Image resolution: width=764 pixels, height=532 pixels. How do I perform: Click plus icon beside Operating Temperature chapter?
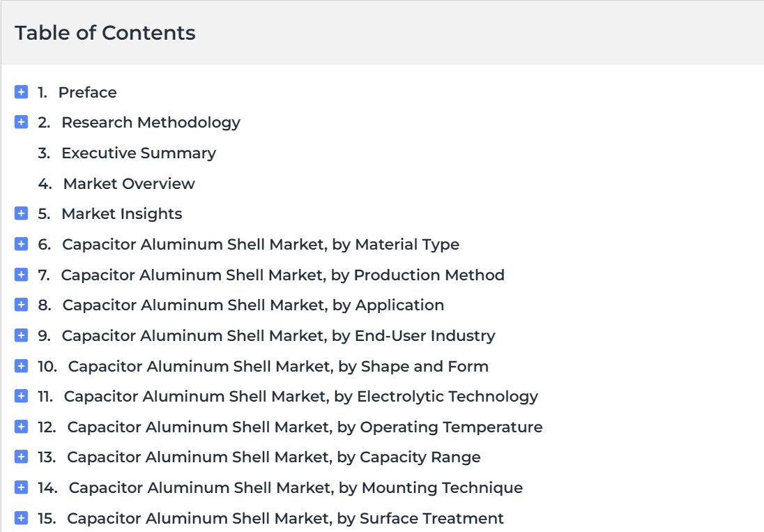pos(21,426)
